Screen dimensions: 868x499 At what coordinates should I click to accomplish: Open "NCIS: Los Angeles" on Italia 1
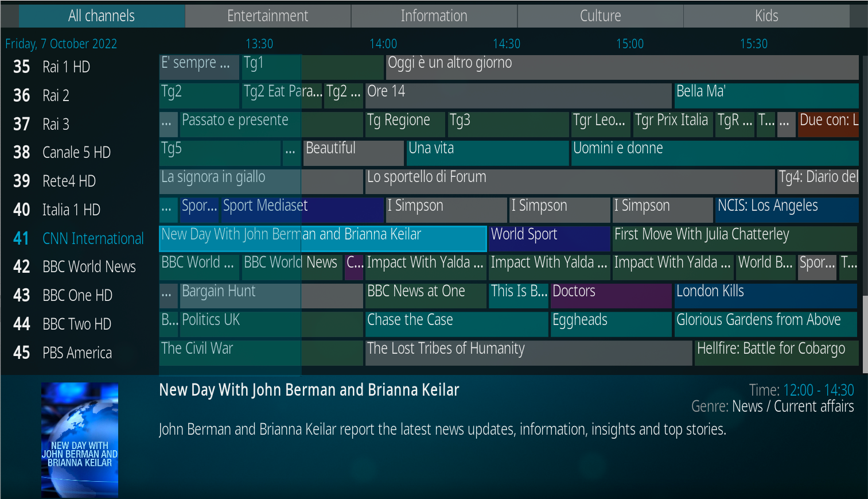[x=787, y=210]
